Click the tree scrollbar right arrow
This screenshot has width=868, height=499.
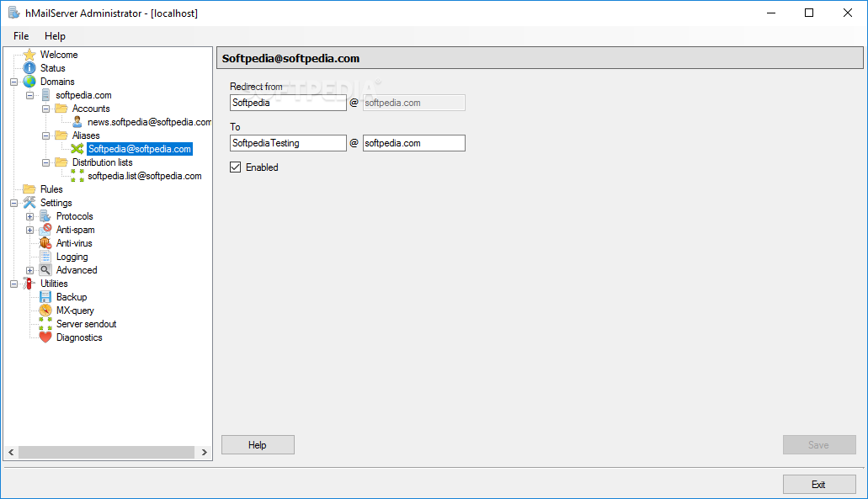coord(205,453)
